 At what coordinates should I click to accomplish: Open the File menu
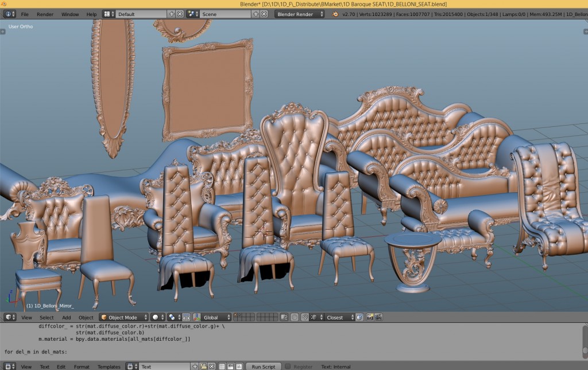[x=24, y=14]
